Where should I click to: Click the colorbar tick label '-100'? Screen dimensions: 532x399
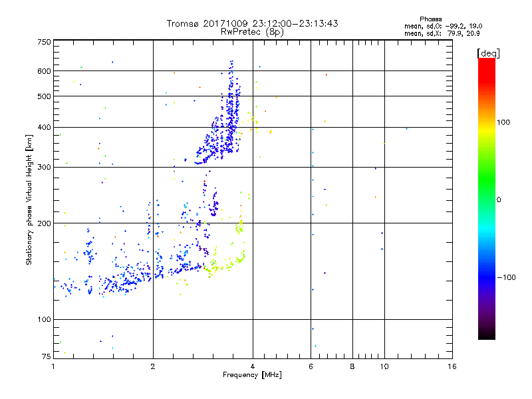[506, 277]
